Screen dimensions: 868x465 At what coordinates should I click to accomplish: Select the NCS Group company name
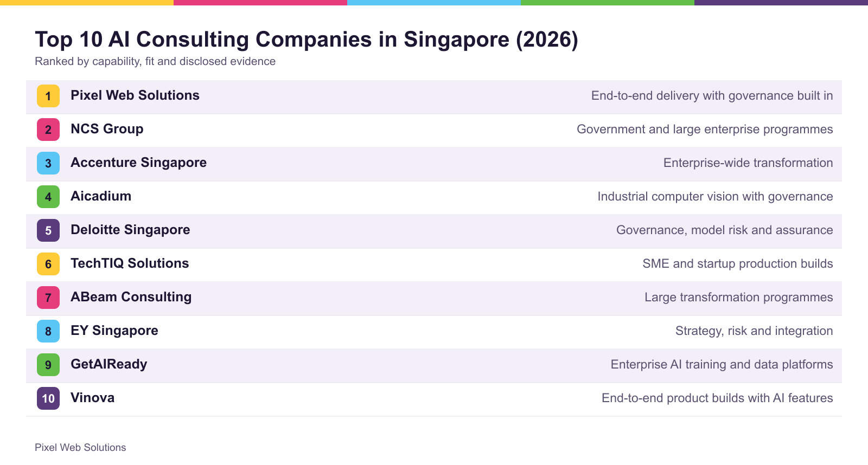pos(107,129)
